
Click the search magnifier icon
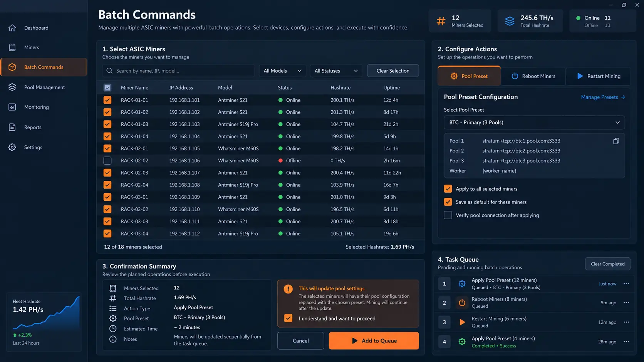109,71
